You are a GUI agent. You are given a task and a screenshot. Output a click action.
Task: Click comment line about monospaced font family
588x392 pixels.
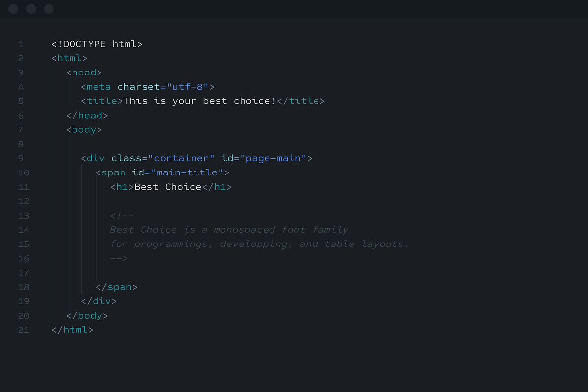click(x=229, y=230)
